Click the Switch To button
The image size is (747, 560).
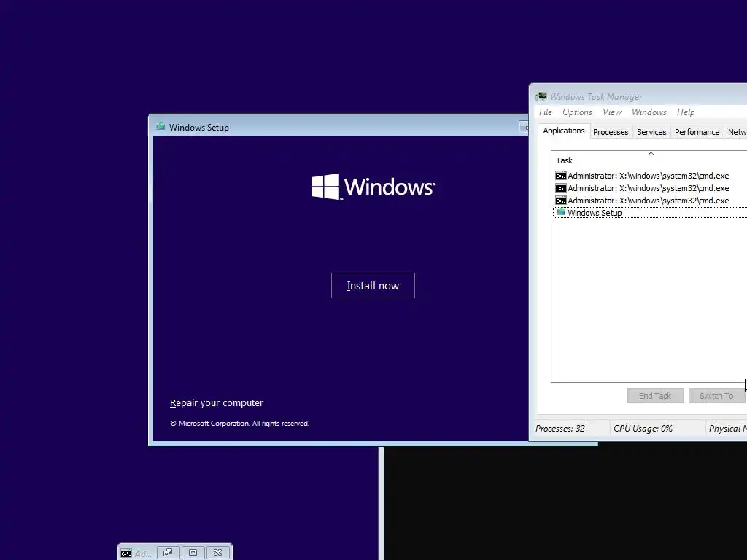(x=716, y=396)
